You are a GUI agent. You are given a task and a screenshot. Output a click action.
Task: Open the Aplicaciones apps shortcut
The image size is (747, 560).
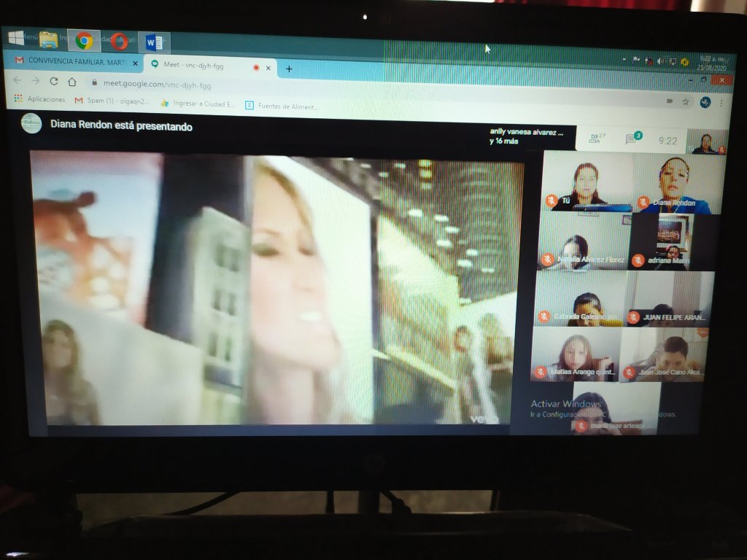[x=39, y=99]
